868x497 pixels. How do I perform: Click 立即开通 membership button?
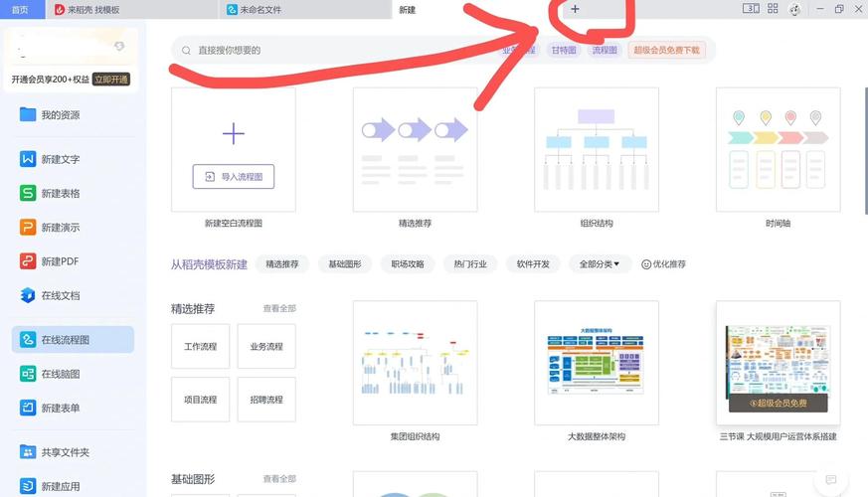pos(111,80)
